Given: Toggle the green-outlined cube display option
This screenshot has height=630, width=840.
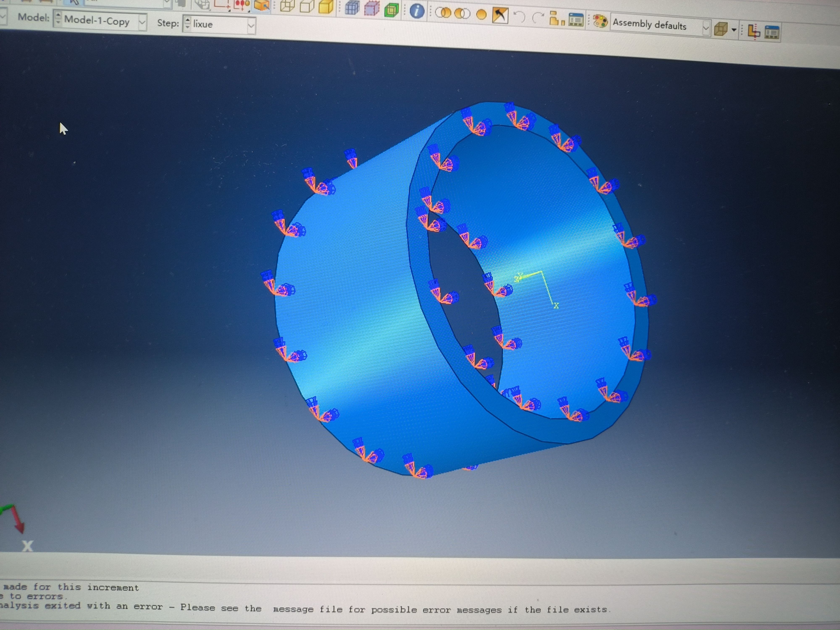Looking at the screenshot, I should click(391, 10).
